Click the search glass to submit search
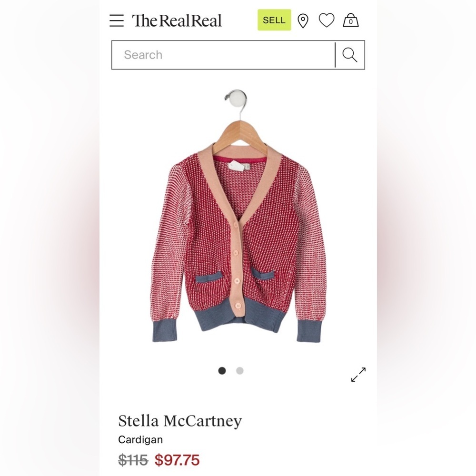The height and width of the screenshot is (476, 476). point(350,55)
